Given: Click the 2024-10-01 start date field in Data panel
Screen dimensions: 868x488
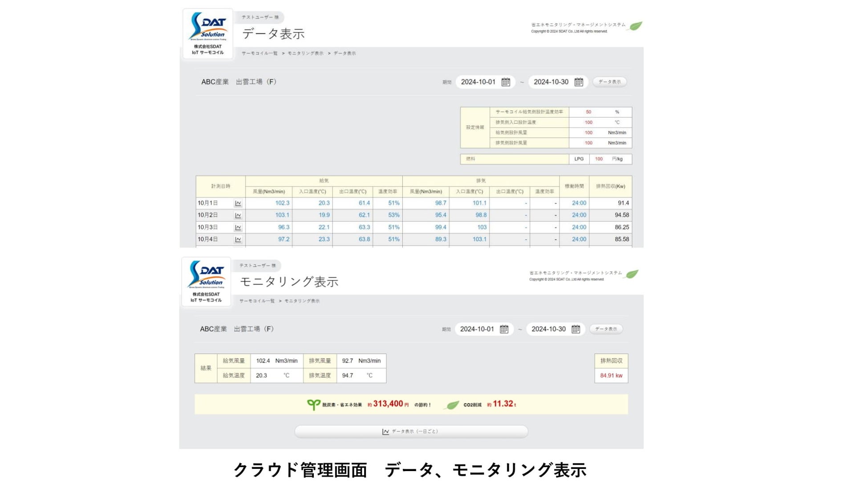Looking at the screenshot, I should [x=478, y=82].
